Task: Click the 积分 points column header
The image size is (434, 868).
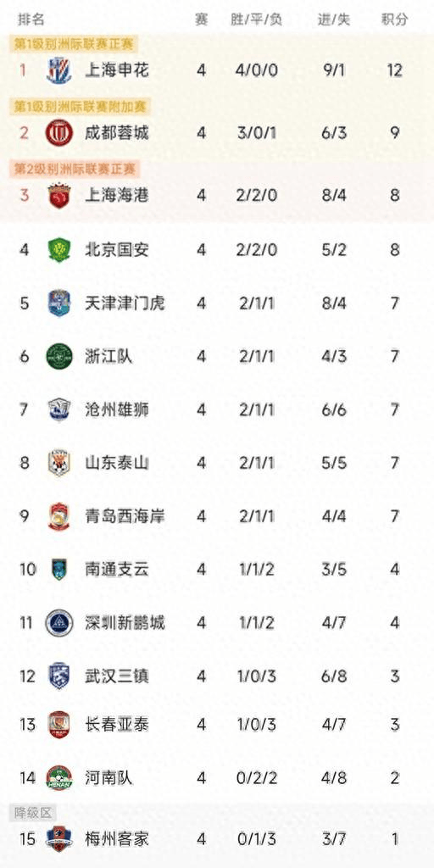Action: [x=395, y=20]
